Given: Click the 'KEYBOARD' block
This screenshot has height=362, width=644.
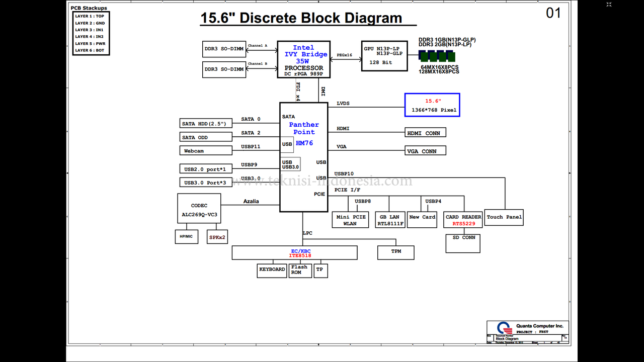Looking at the screenshot, I should click(x=272, y=270).
